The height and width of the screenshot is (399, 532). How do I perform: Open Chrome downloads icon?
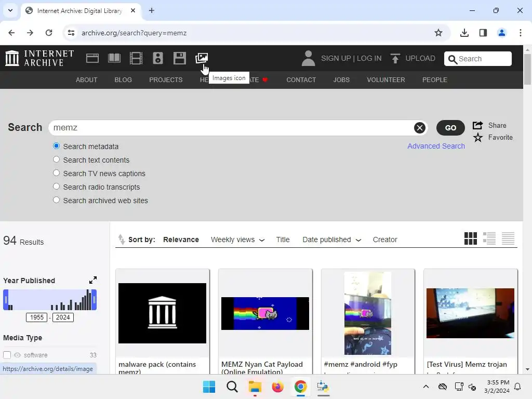pyautogui.click(x=464, y=33)
